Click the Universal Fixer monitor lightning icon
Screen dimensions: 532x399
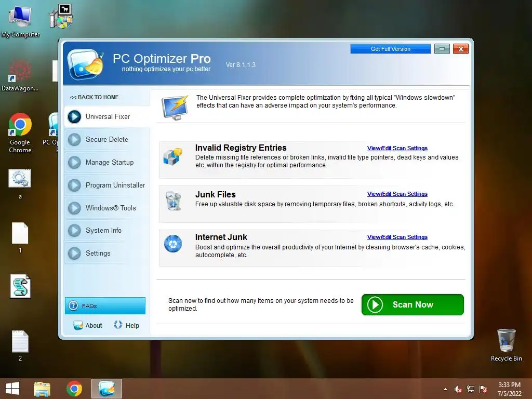click(x=175, y=108)
